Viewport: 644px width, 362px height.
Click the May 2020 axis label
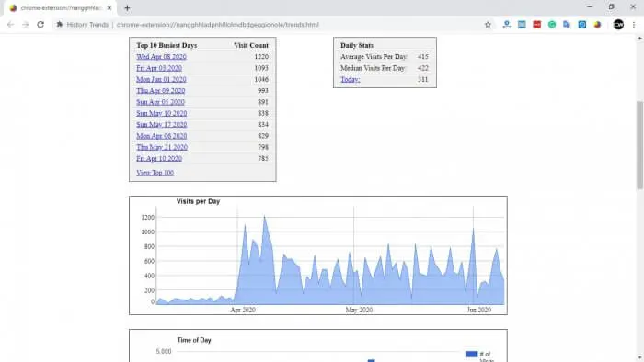[359, 310]
